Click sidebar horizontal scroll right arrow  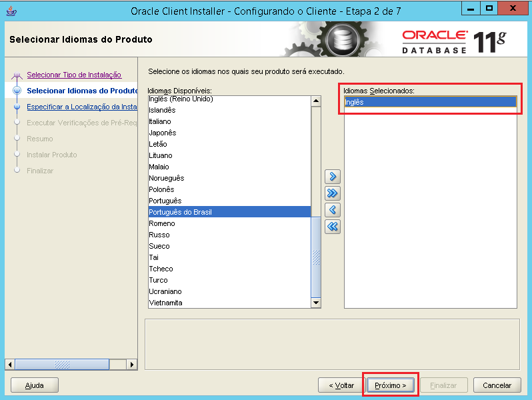click(132, 365)
